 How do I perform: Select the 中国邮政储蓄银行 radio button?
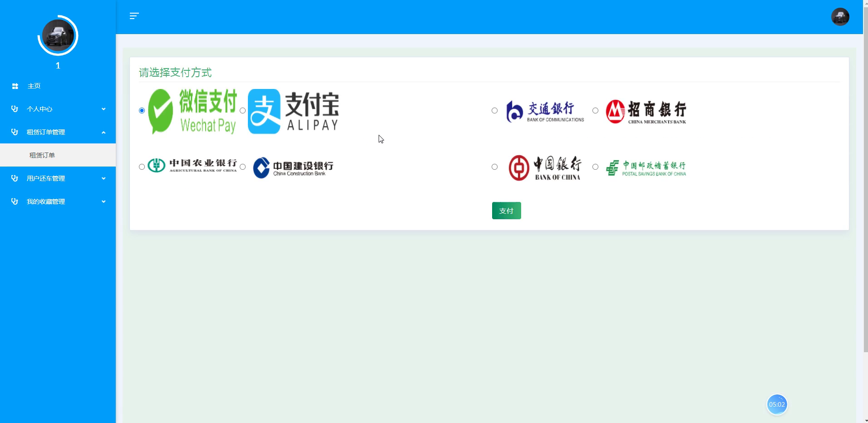coord(596,167)
